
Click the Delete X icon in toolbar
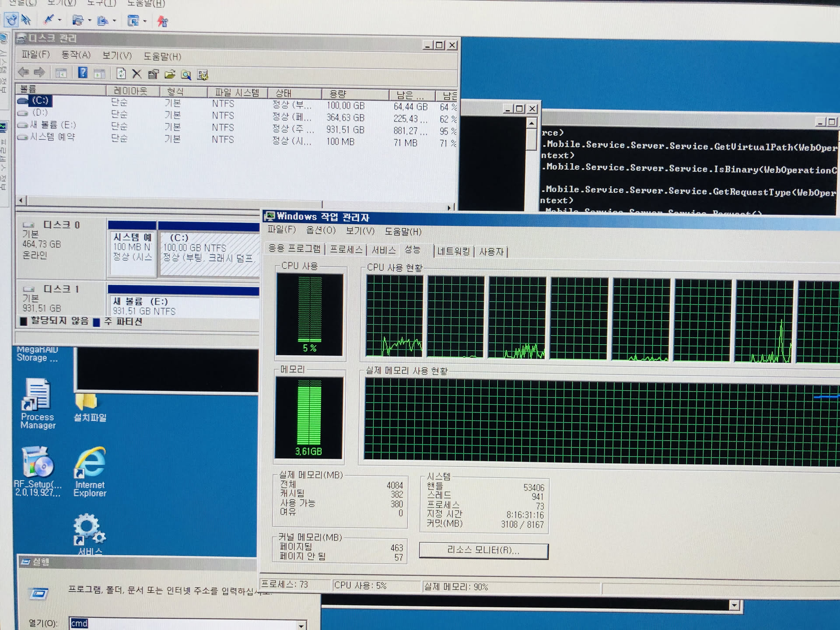click(x=136, y=74)
